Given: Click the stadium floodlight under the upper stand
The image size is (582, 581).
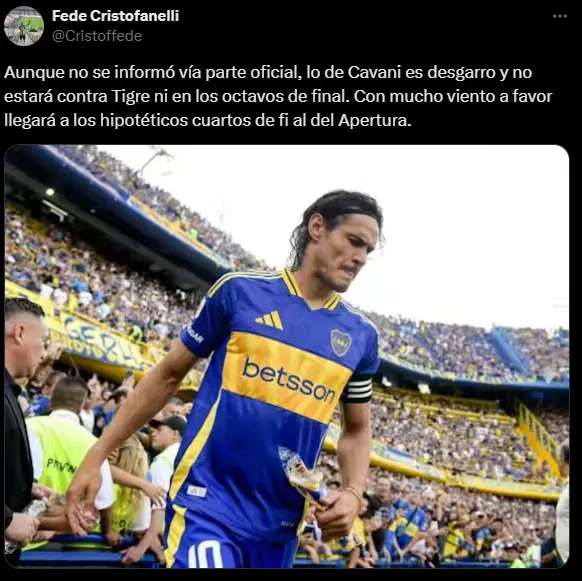Looking at the screenshot, I should tap(49, 192).
